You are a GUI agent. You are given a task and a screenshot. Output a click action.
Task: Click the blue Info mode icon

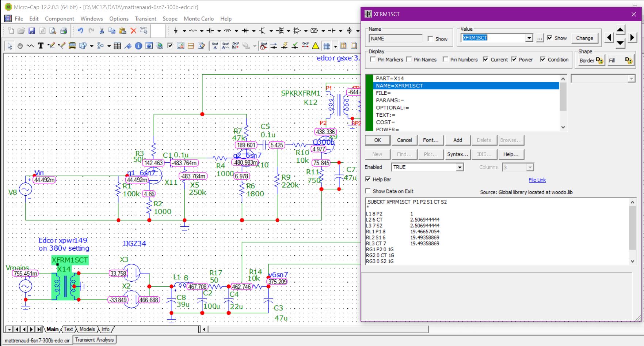pos(138,46)
